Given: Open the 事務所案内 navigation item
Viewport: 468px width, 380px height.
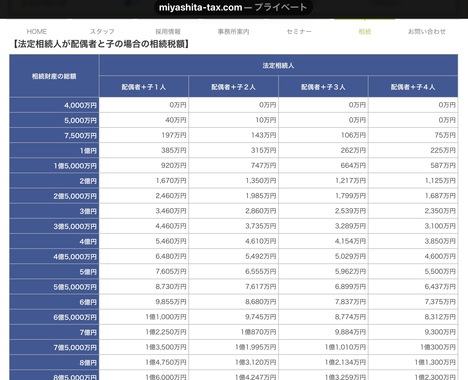Looking at the screenshot, I should coord(233,32).
